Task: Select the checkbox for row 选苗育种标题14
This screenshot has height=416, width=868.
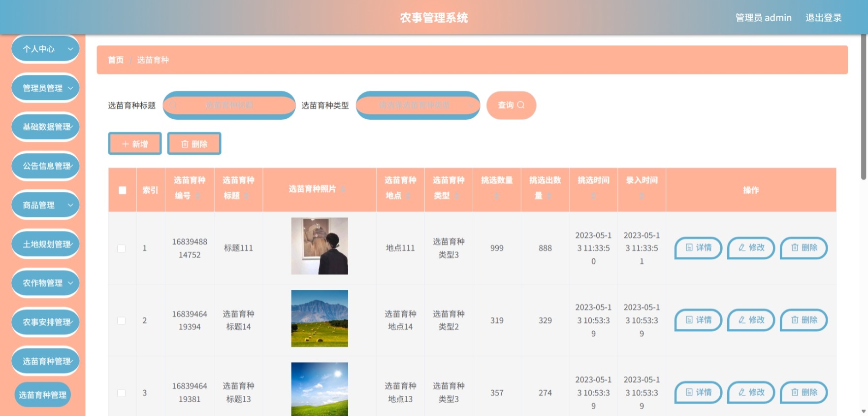Action: pos(121,320)
